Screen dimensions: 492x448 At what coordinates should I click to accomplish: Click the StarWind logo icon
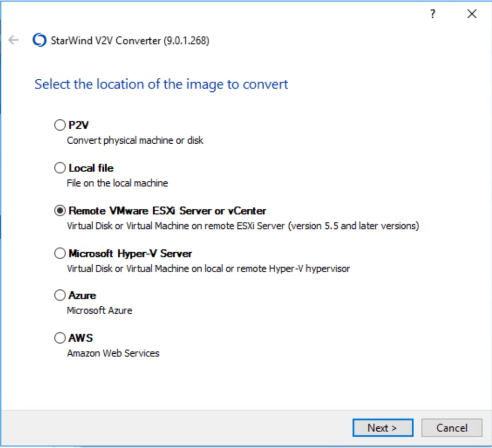point(39,40)
